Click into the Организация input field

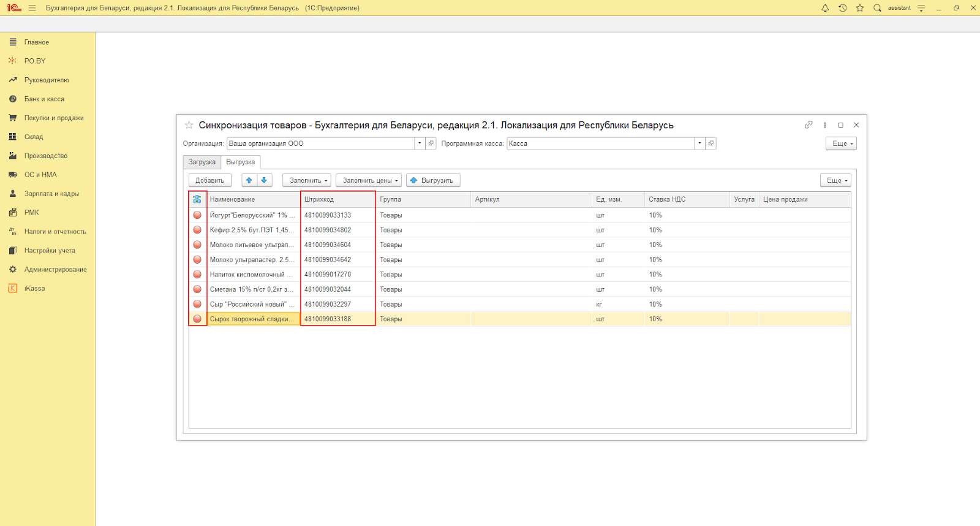(x=321, y=143)
